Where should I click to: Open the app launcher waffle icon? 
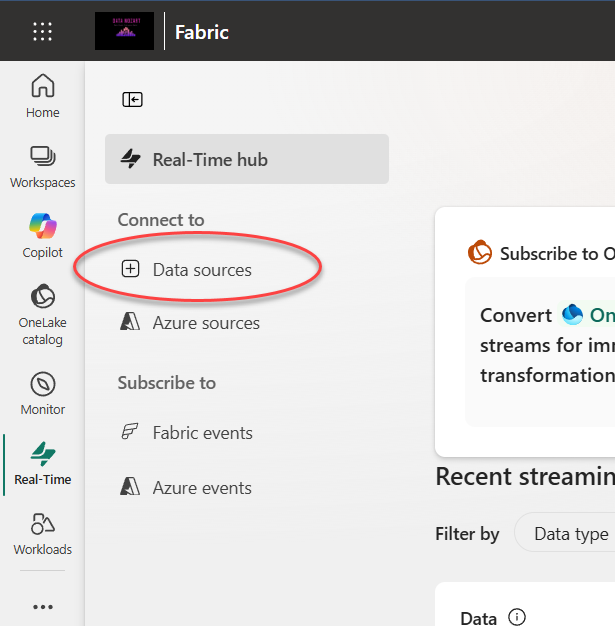42,31
